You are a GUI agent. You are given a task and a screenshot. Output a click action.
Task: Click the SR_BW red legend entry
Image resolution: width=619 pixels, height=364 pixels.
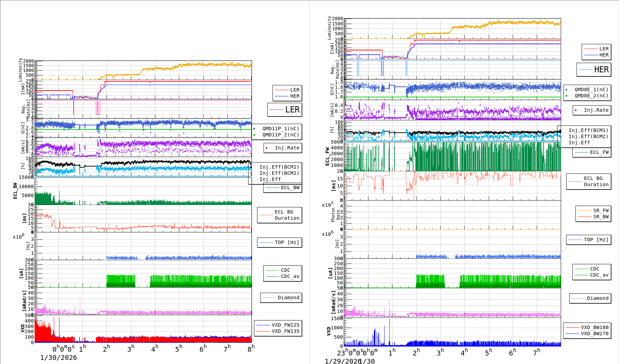pos(600,217)
